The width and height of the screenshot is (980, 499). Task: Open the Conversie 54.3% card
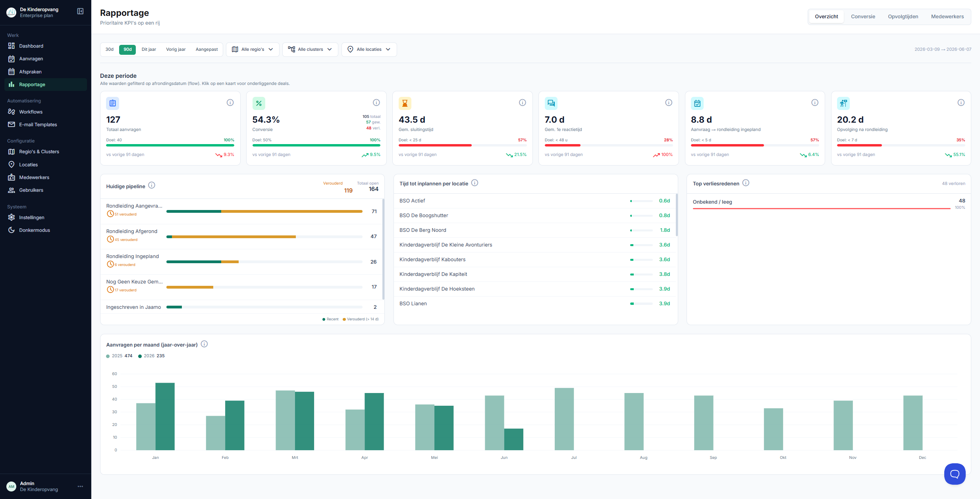(316, 128)
